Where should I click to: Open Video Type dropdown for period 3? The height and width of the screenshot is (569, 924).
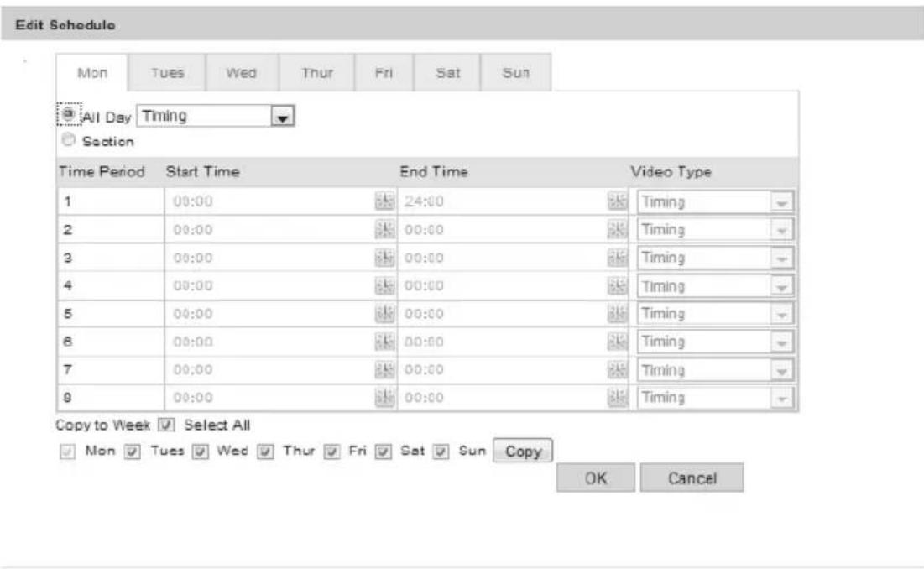tap(715, 258)
